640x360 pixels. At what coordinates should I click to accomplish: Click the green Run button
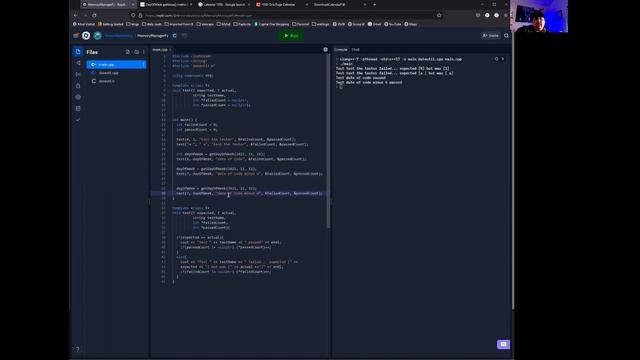point(291,36)
